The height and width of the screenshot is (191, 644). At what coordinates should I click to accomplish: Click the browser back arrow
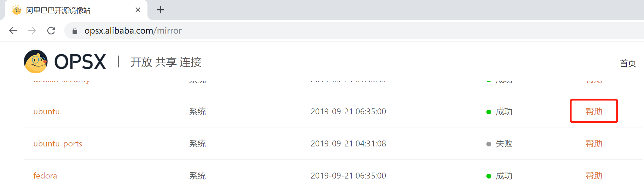(13, 31)
